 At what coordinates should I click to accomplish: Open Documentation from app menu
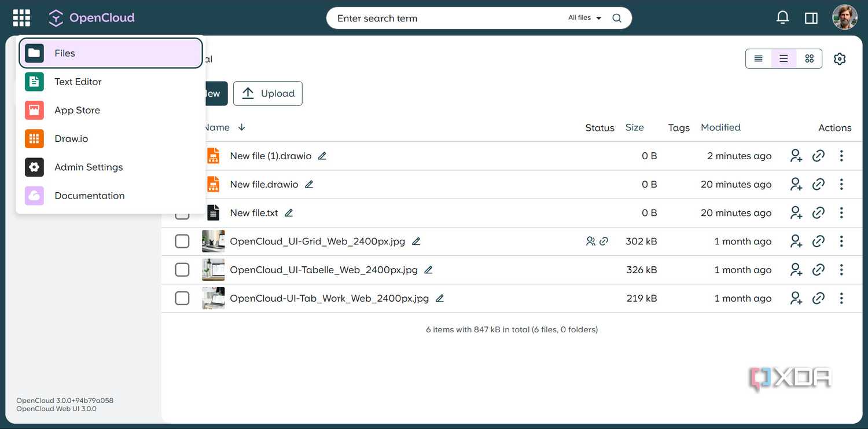point(111,196)
